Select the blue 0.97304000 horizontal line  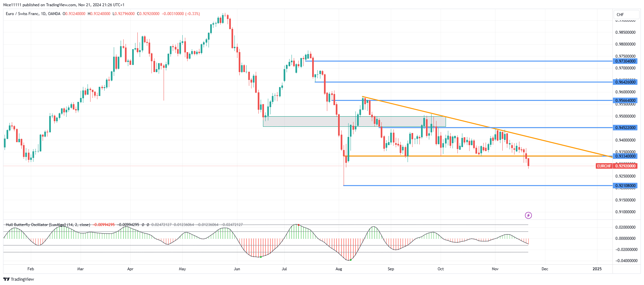459,61
